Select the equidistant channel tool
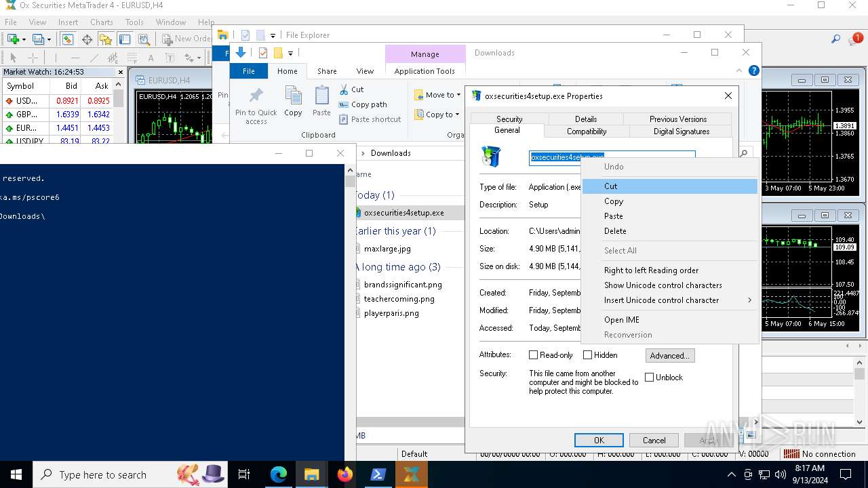The width and height of the screenshot is (868, 488). (113, 58)
